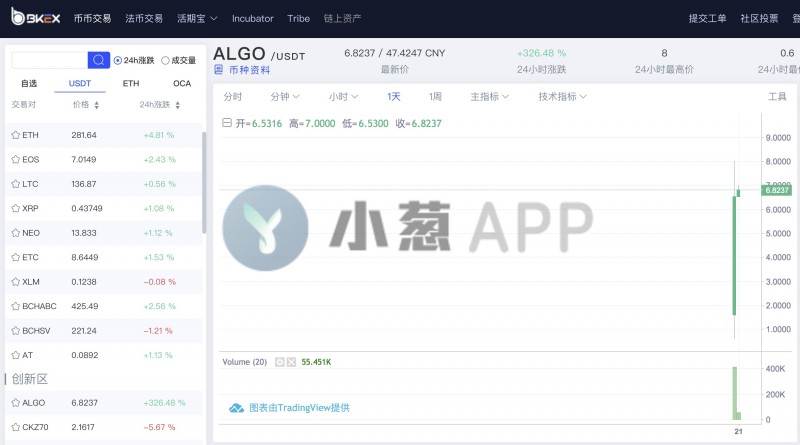The height and width of the screenshot is (445, 800).
Task: Click ALGO change +326.48 % in list
Action: [x=164, y=403]
